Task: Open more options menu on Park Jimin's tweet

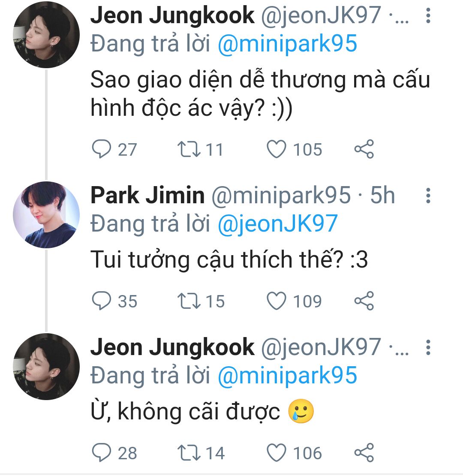Action: click(427, 196)
